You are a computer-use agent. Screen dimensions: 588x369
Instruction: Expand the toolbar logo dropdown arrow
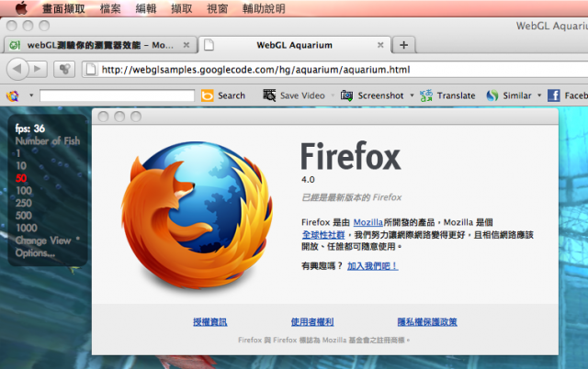pos(31,95)
